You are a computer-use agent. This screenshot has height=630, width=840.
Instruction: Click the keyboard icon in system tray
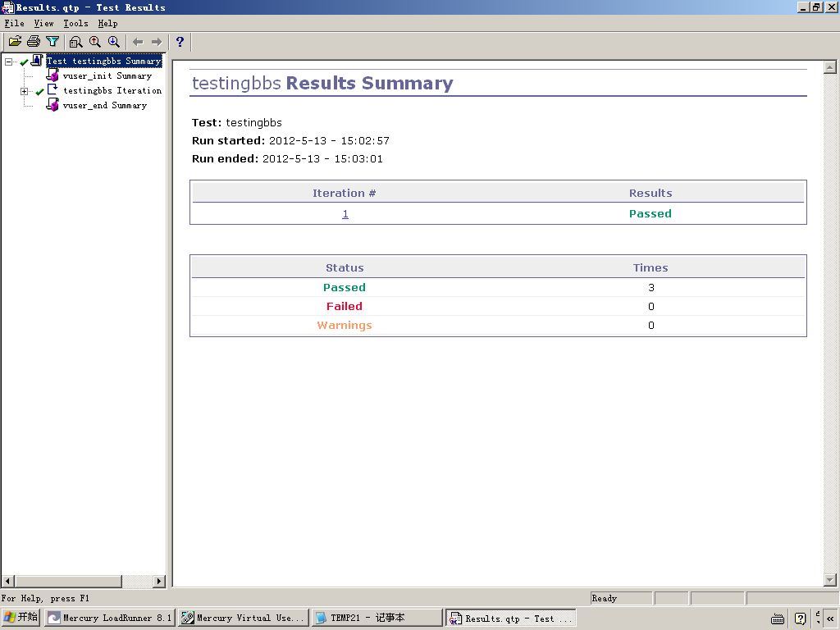[778, 619]
